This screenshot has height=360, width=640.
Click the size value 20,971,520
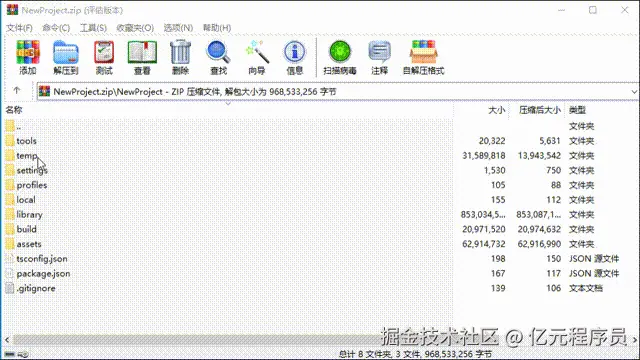point(484,229)
